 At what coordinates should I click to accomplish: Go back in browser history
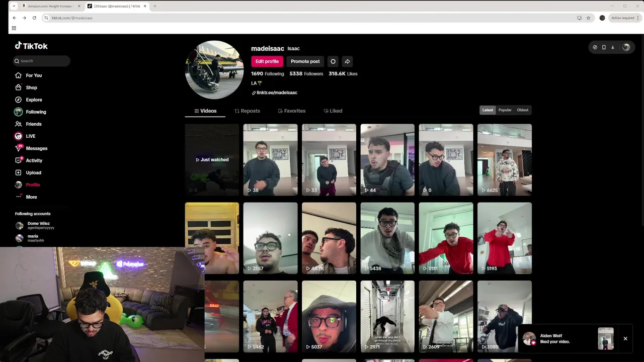point(14,18)
